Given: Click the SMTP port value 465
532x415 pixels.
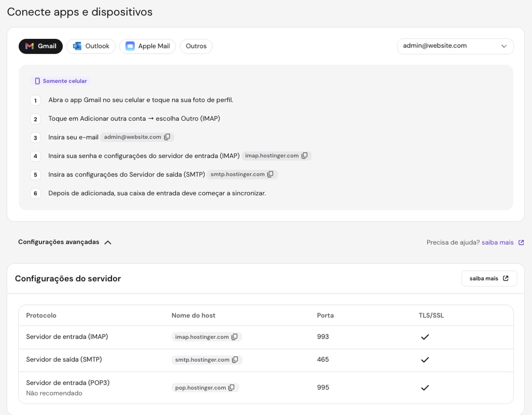Looking at the screenshot, I should click(323, 359).
